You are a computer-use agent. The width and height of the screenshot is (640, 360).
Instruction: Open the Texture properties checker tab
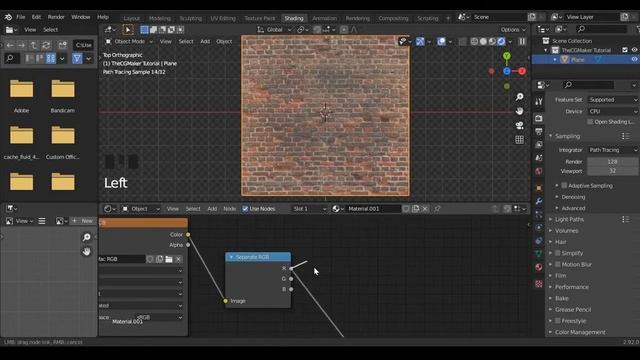[539, 284]
